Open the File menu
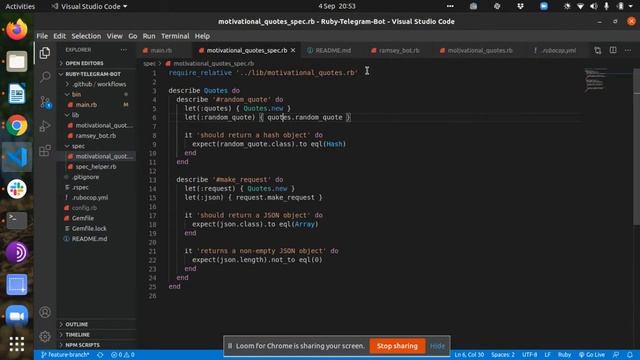The image size is (640, 360). click(x=42, y=36)
